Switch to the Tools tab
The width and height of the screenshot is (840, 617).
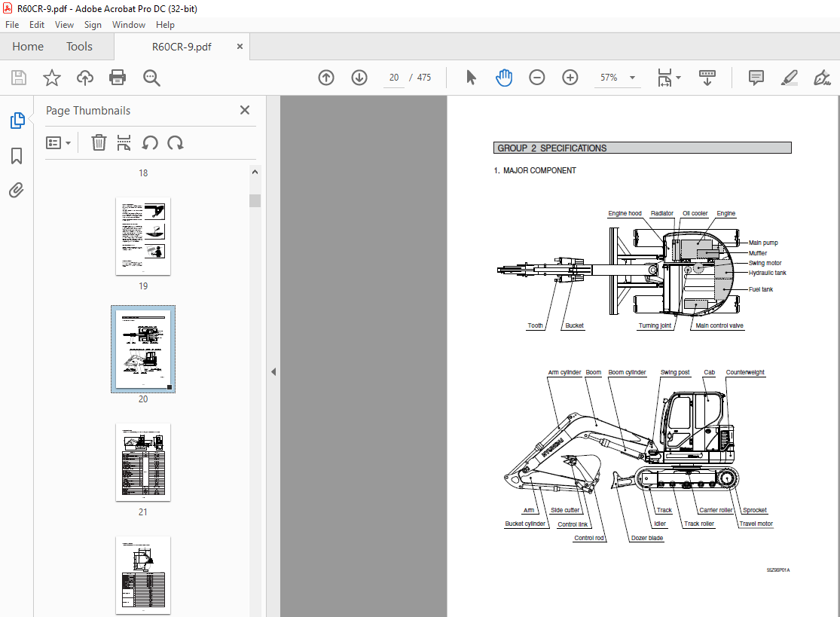click(79, 47)
